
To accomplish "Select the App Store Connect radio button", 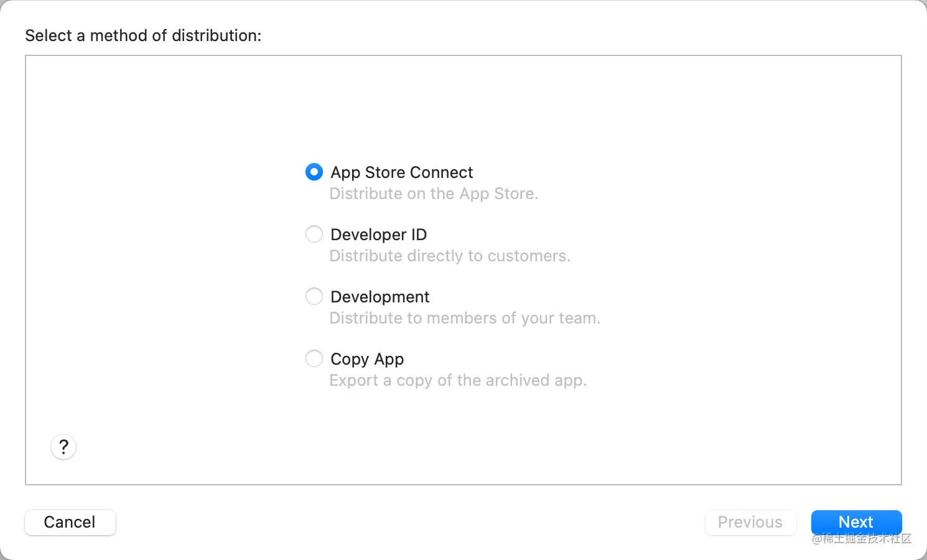I will (x=314, y=172).
